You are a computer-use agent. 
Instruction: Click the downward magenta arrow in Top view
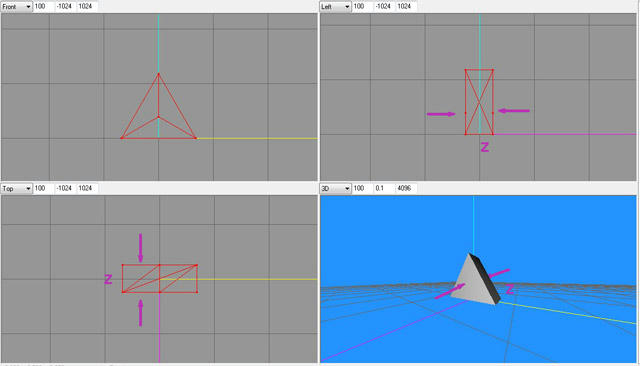[x=140, y=248]
